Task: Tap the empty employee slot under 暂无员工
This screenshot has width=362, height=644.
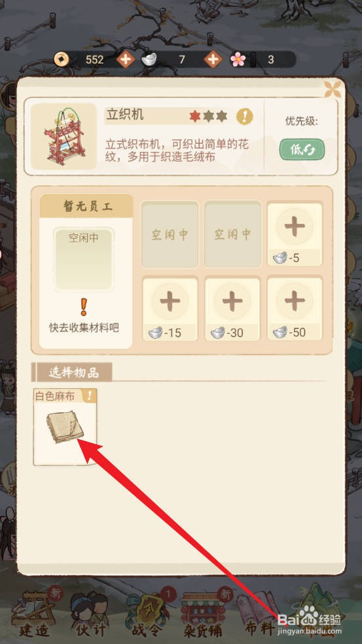Action: click(x=83, y=260)
